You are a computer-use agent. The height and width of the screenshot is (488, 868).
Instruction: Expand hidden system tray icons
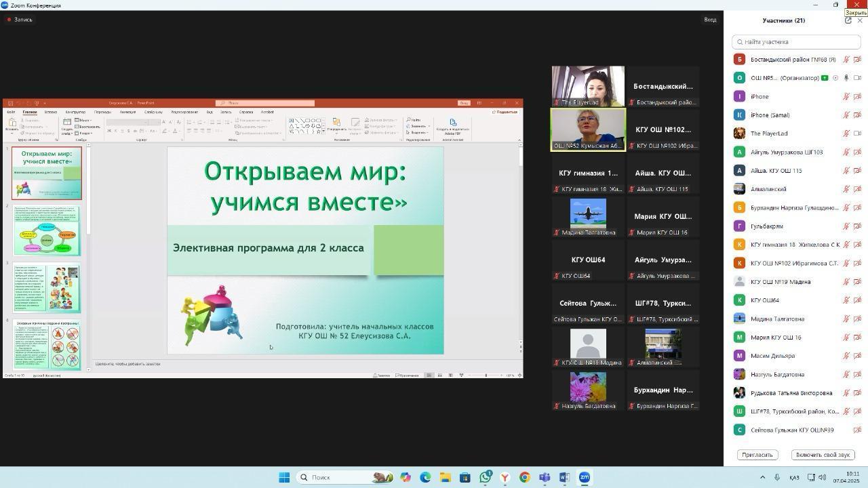click(x=762, y=477)
